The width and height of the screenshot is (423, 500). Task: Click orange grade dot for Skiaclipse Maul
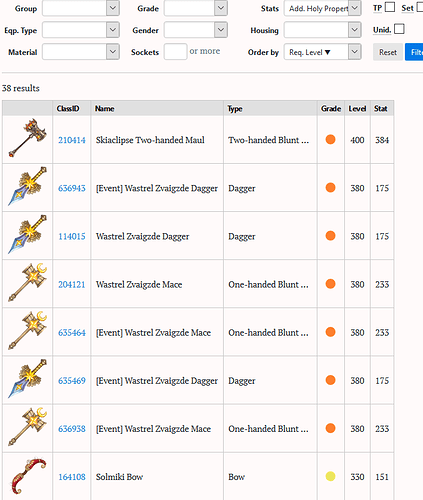330,139
